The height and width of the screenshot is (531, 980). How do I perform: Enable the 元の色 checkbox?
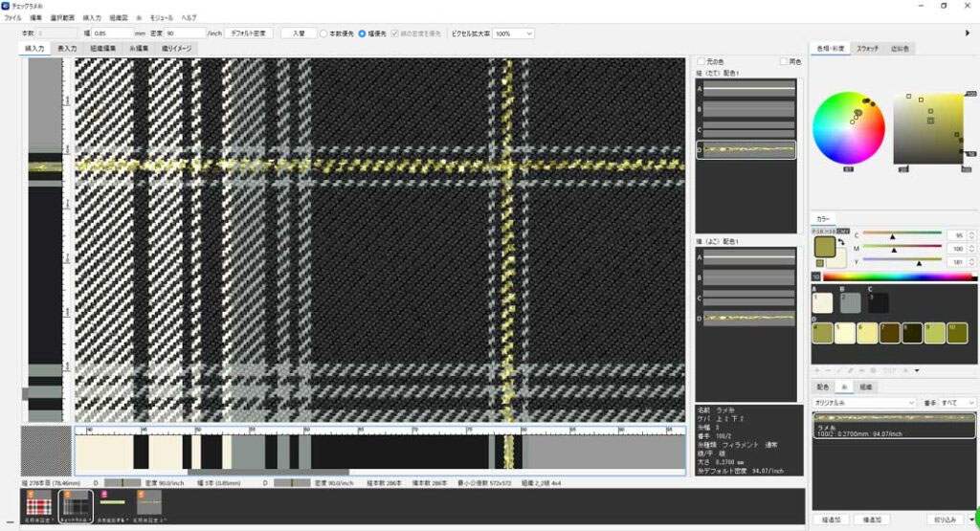click(701, 62)
